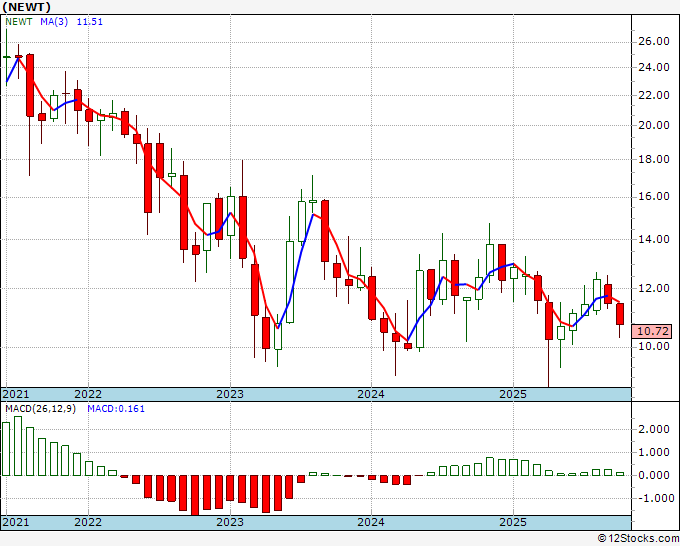Image resolution: width=680 pixels, height=546 pixels.
Task: Select the green NEWT legend label
Action: click(19, 22)
